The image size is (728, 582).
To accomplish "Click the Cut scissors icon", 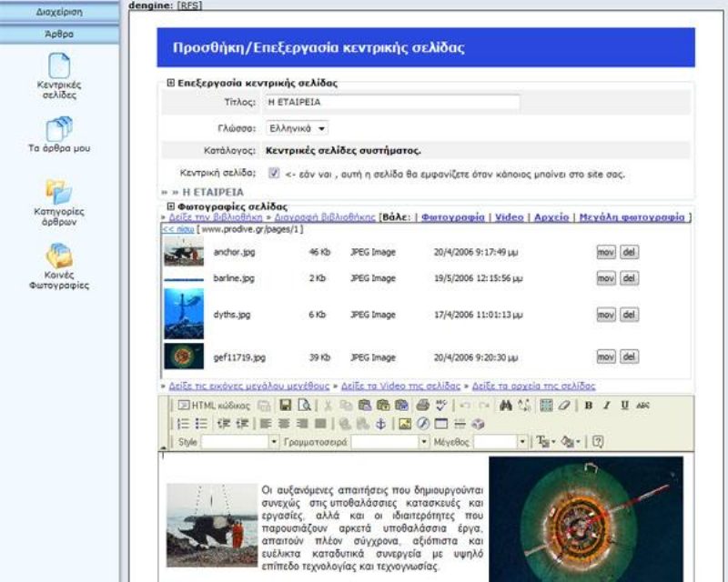I will 328,406.
